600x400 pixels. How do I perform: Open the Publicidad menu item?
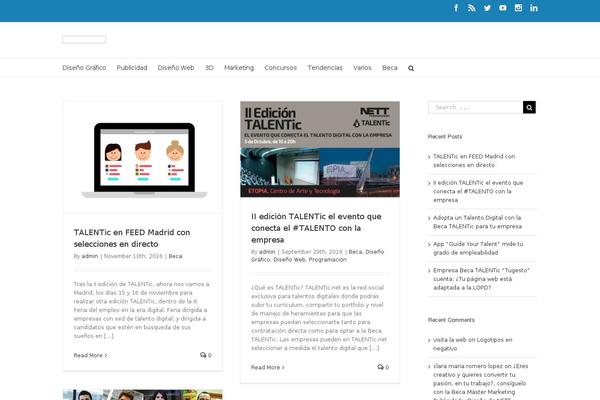132,68
